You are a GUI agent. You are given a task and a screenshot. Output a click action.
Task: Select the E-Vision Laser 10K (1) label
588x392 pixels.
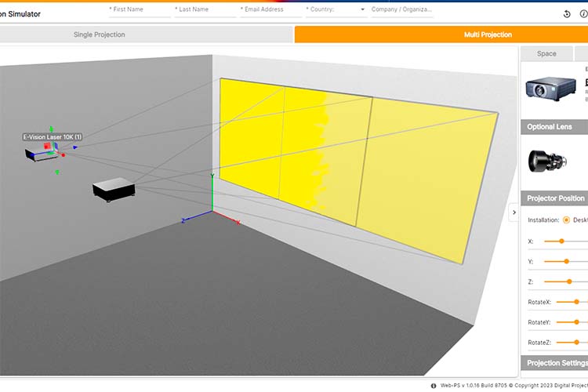click(x=53, y=137)
